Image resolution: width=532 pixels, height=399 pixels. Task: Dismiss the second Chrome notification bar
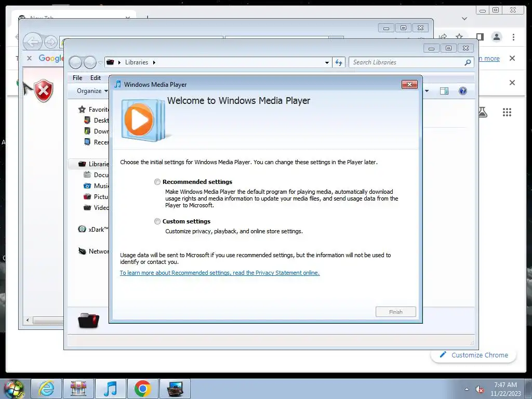[512, 83]
